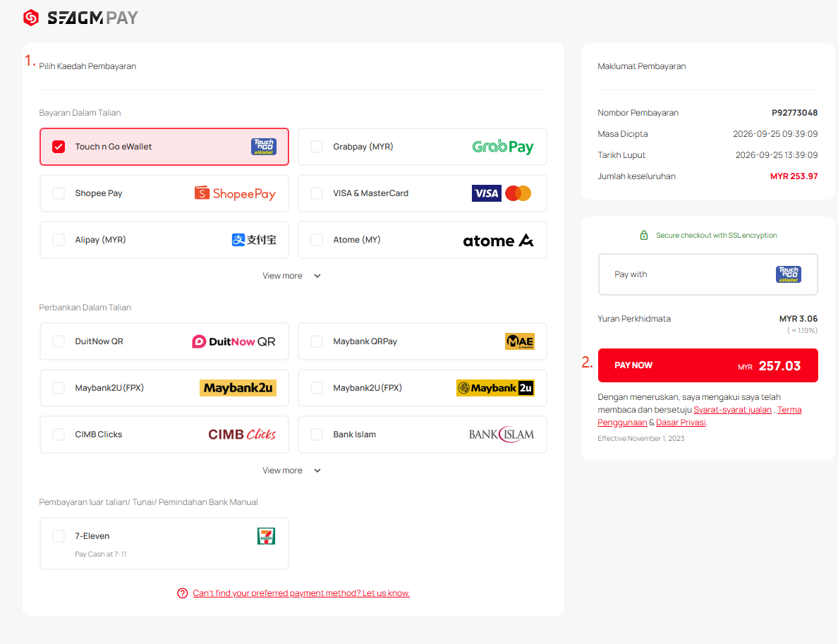Click the DuitNow QR logo

[233, 341]
